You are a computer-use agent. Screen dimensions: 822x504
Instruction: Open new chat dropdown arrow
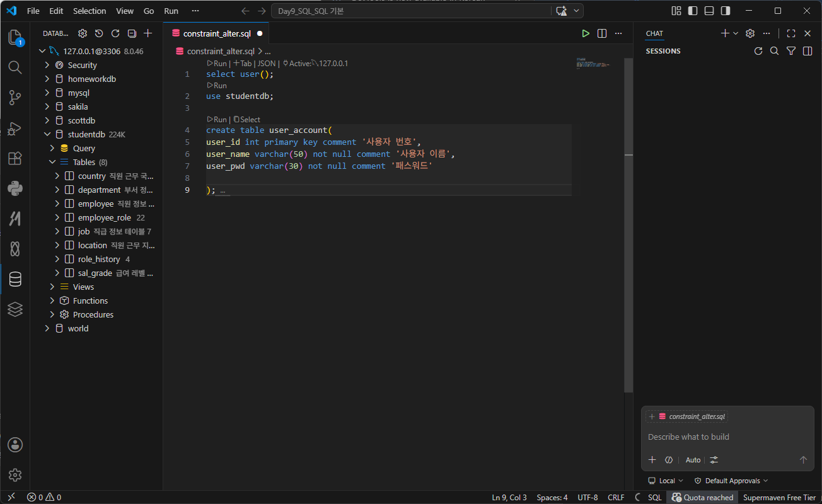pyautogui.click(x=735, y=33)
